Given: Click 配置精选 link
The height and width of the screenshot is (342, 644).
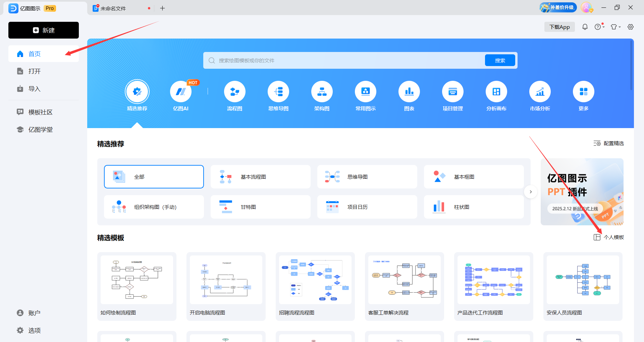Looking at the screenshot, I should pyautogui.click(x=609, y=143).
